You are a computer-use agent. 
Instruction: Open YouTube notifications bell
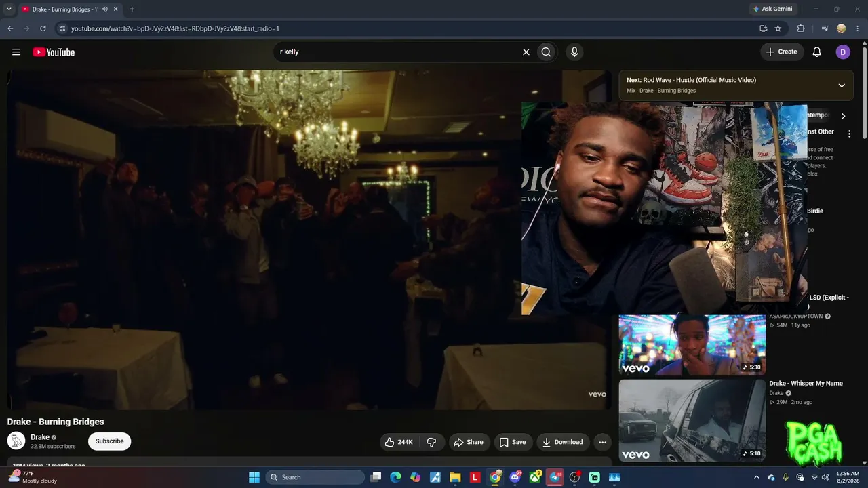coord(817,52)
